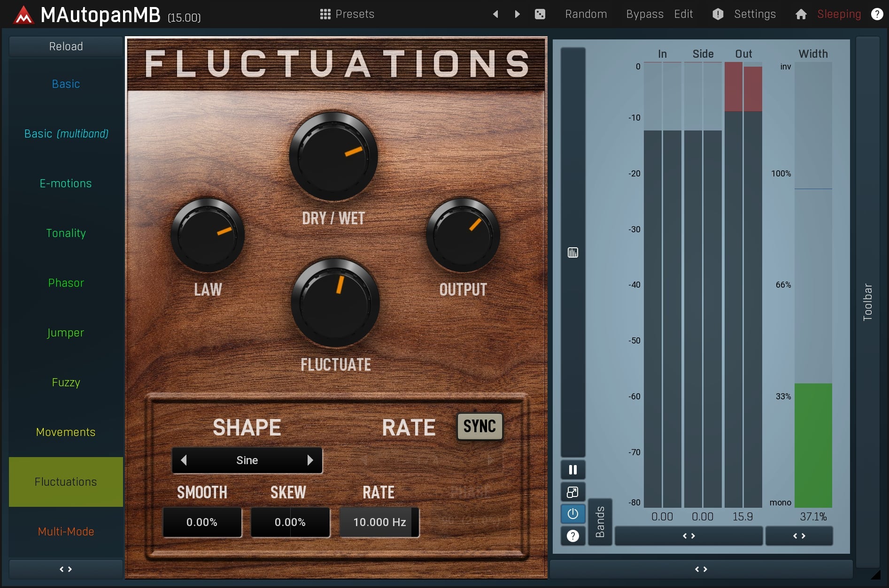Screen dimensions: 889x588
Task: Select the Fluctuations tab
Action: click(x=66, y=482)
